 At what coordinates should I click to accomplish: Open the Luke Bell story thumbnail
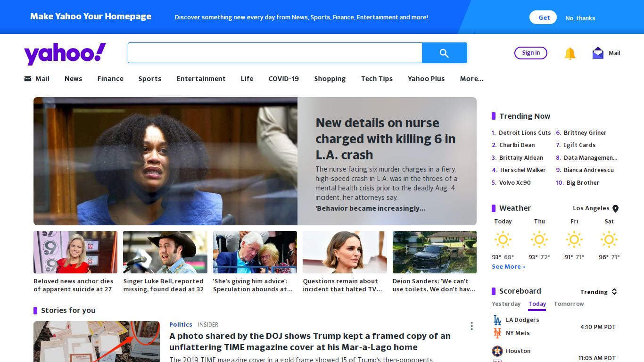165,252
